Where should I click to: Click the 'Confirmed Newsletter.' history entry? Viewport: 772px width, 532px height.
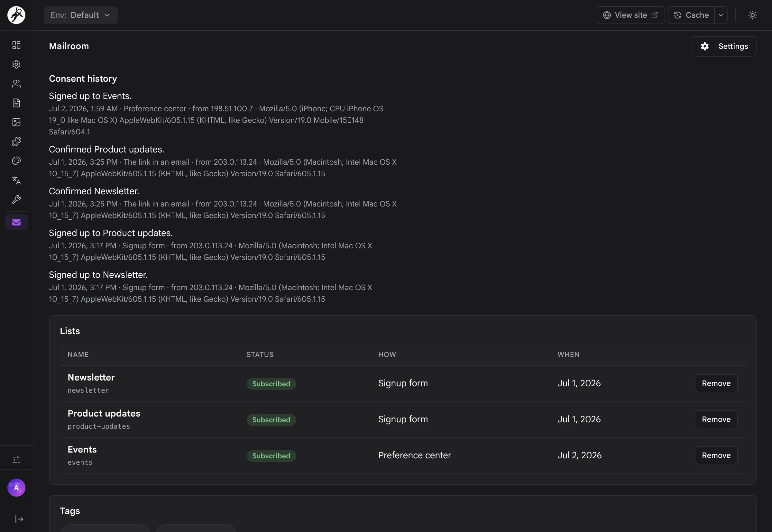click(94, 191)
